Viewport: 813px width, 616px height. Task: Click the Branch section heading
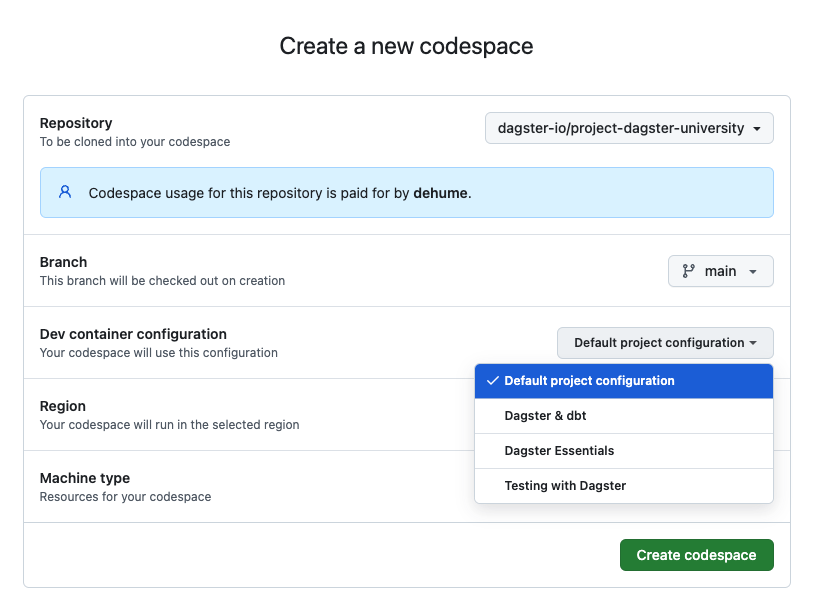(x=63, y=262)
